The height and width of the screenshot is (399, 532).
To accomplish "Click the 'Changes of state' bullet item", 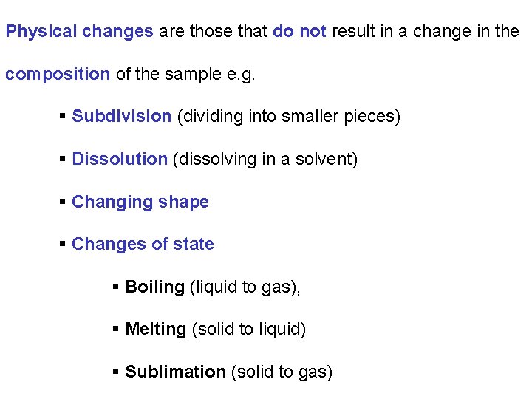I will point(143,244).
